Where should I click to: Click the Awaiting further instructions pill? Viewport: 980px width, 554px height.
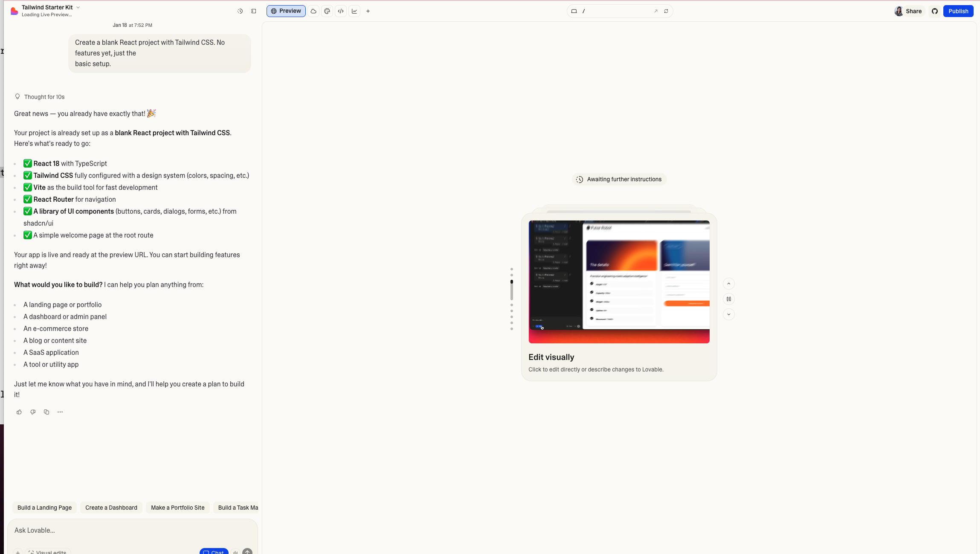click(x=619, y=180)
